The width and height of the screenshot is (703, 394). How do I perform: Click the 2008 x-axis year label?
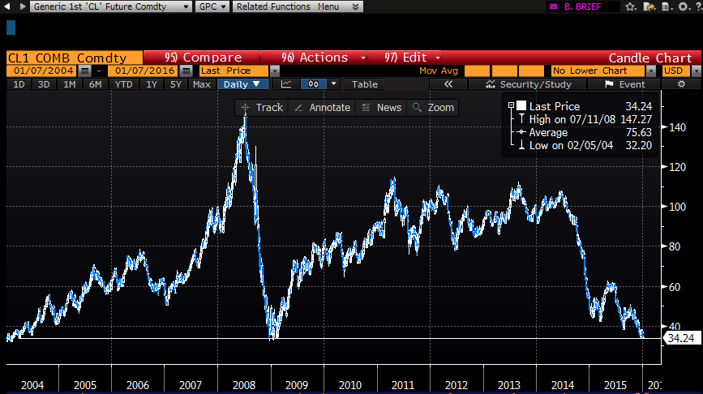[x=244, y=385]
